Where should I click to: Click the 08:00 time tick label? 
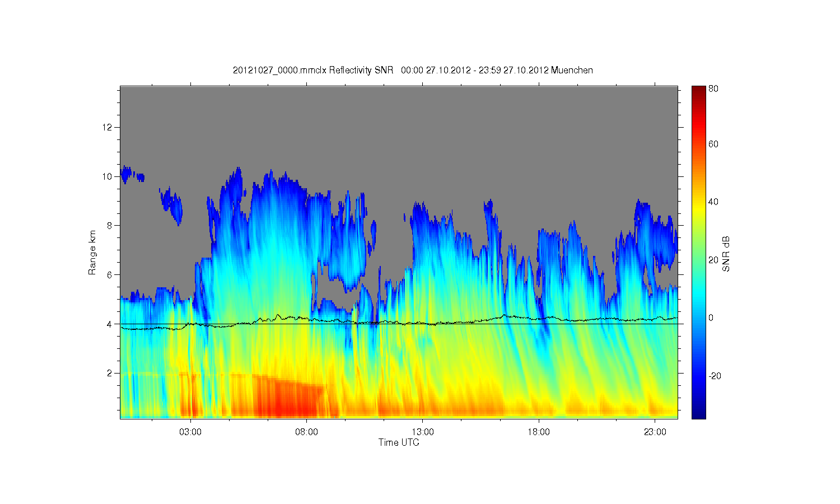click(306, 432)
